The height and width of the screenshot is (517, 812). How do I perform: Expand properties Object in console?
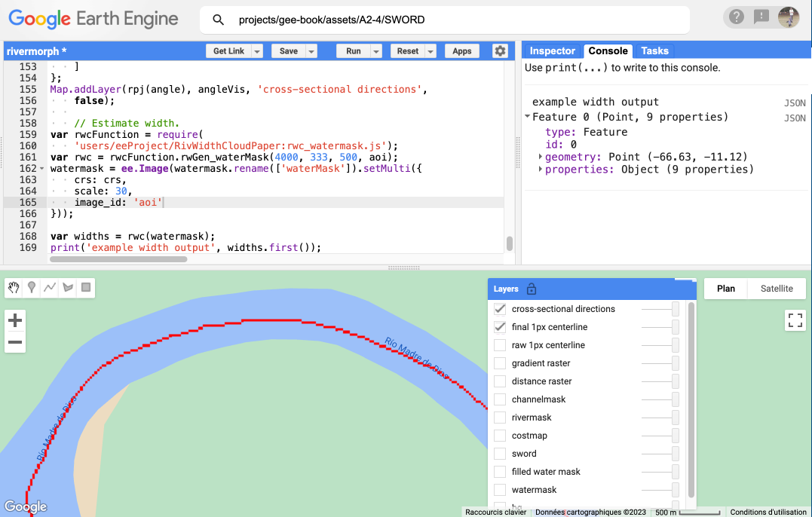click(541, 170)
